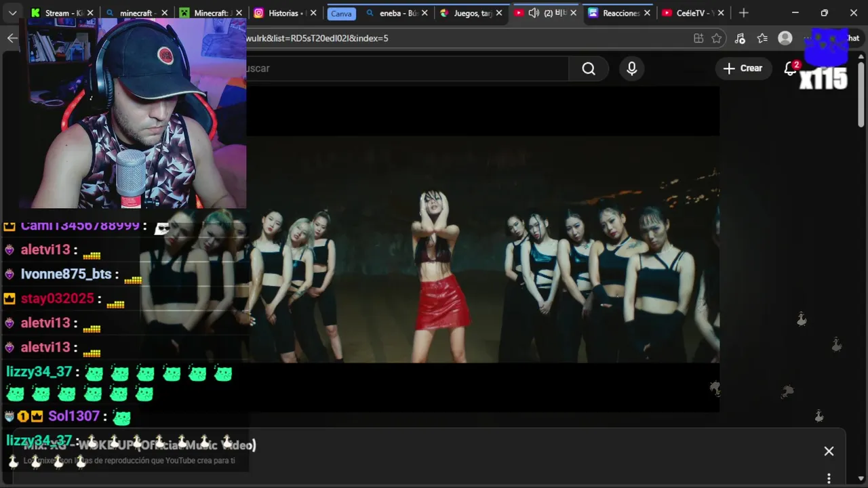Click chat username Cami13456788999
Screen dimensions: 868x488
pos(80,226)
